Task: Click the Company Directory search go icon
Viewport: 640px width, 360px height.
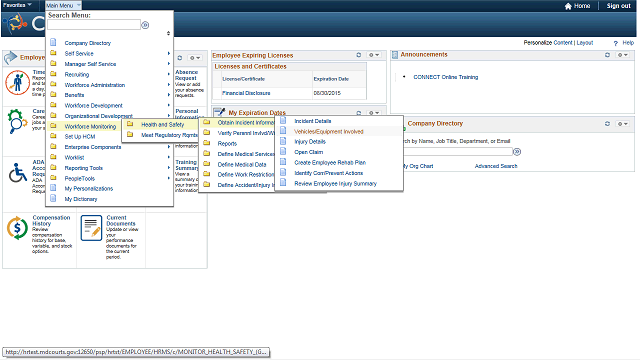Action: point(517,152)
